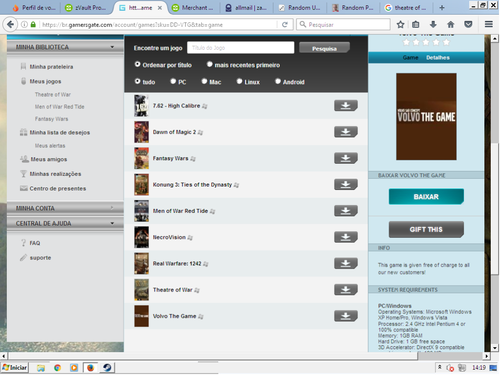Open 'Minha prateleira' in sidebar

tap(51, 67)
